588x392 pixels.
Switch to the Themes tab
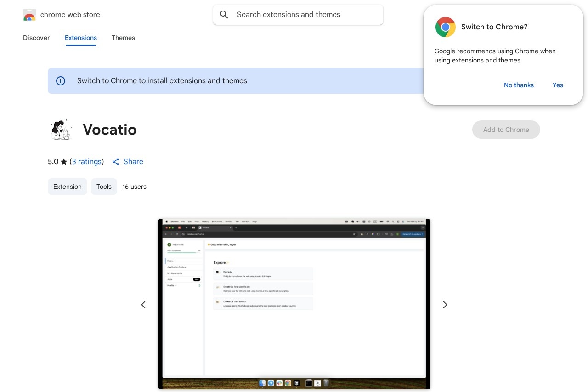tap(123, 38)
